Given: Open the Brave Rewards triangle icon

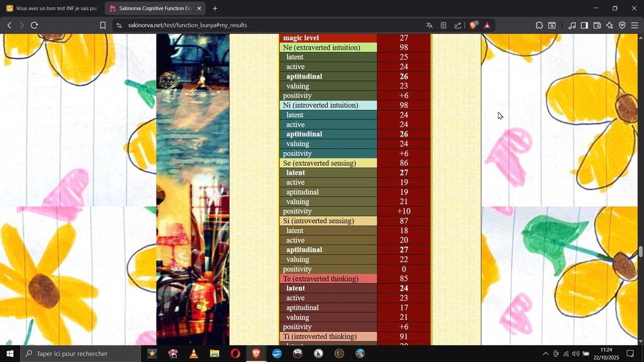Looking at the screenshot, I should coord(487,25).
